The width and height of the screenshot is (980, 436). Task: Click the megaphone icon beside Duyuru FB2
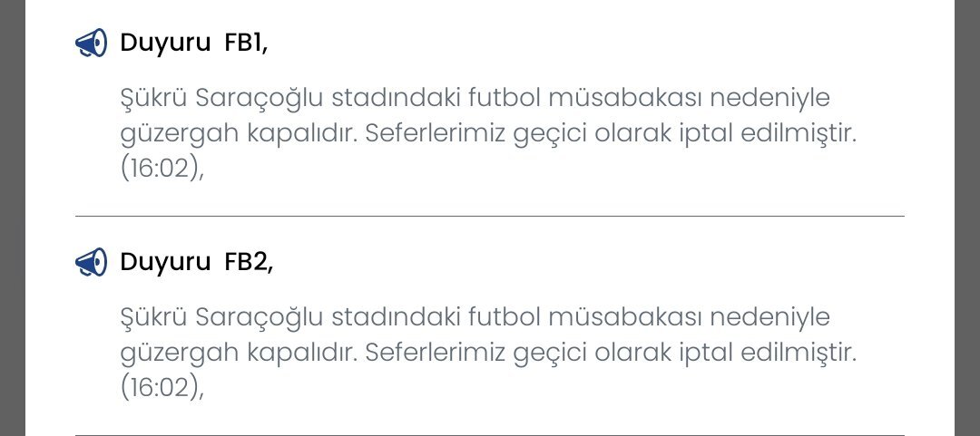(x=91, y=262)
